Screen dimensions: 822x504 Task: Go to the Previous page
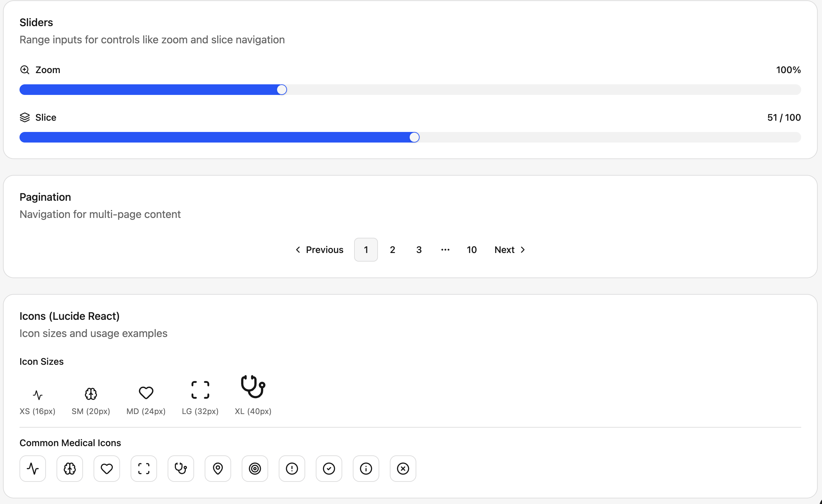pyautogui.click(x=320, y=249)
